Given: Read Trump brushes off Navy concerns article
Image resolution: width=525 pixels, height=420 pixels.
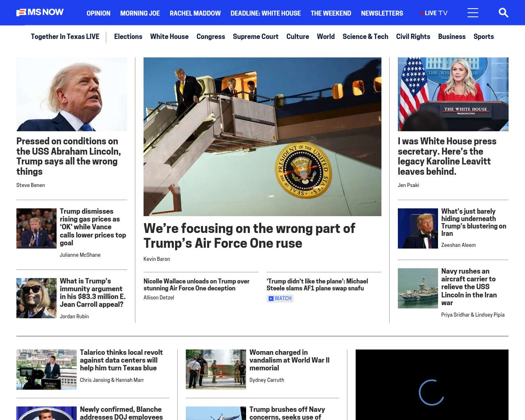Looking at the screenshot, I should coord(287,413).
